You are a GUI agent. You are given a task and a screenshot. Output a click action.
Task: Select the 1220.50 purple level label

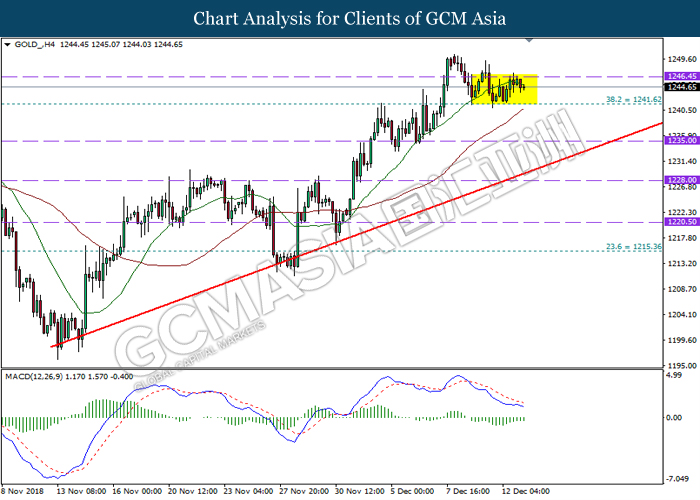(682, 222)
